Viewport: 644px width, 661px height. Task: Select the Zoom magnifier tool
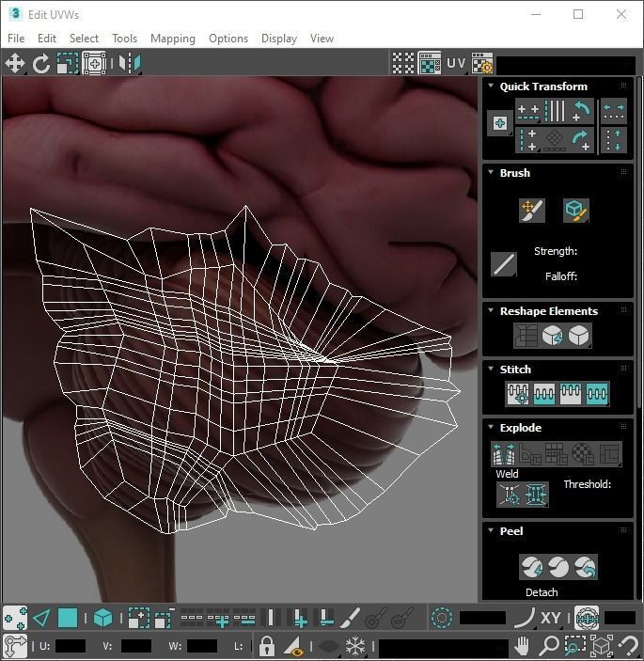[549, 646]
